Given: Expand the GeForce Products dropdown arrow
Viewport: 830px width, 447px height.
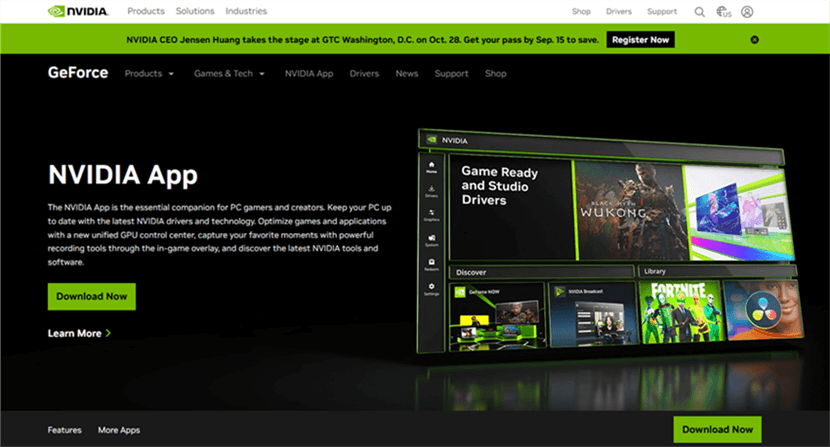Looking at the screenshot, I should (171, 74).
